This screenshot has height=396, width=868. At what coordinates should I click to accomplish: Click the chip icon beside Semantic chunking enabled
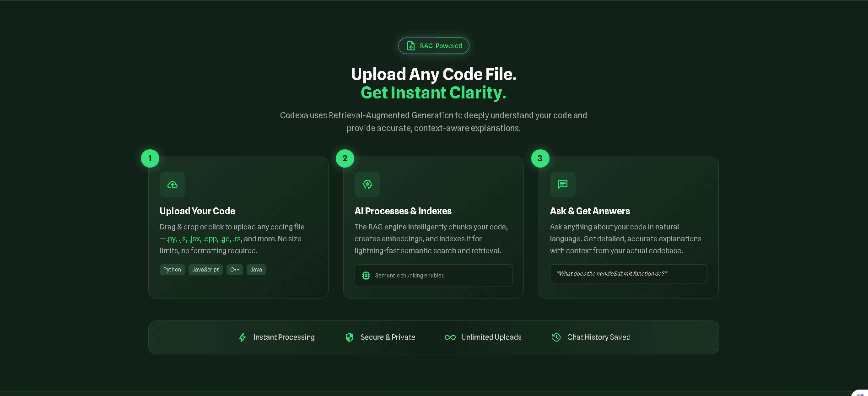click(x=366, y=276)
